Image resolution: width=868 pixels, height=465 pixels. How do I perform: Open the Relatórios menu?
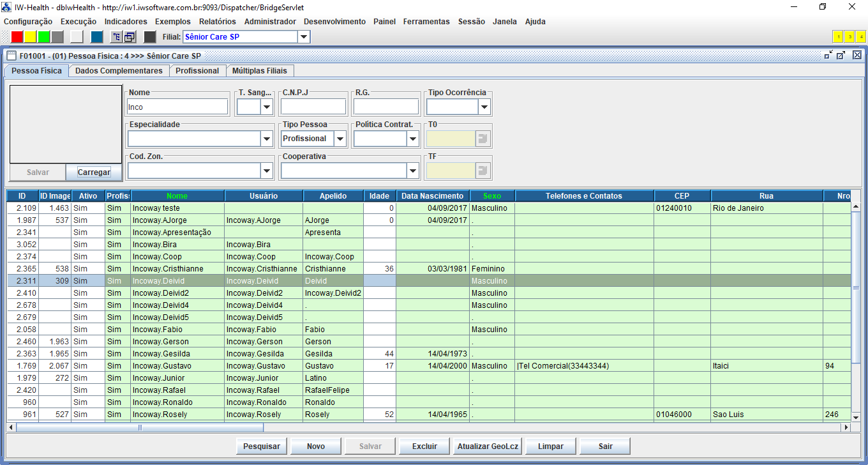217,21
